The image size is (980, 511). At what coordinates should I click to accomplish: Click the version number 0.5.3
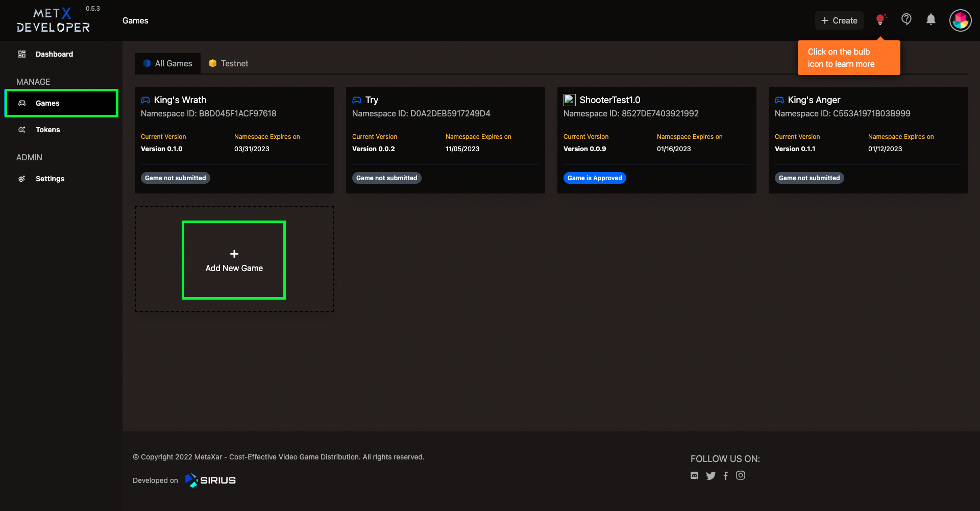(x=93, y=9)
